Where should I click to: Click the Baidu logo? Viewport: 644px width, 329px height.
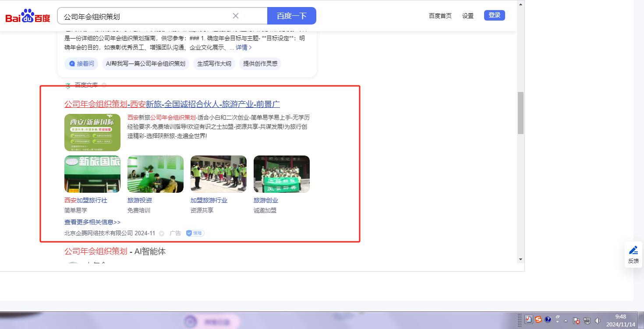pyautogui.click(x=28, y=16)
